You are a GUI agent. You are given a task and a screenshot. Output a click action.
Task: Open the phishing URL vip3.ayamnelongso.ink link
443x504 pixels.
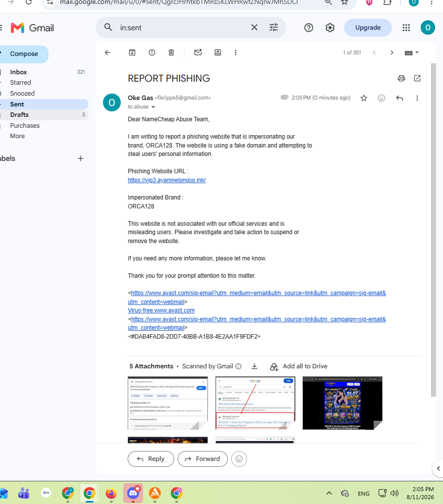[x=167, y=180]
